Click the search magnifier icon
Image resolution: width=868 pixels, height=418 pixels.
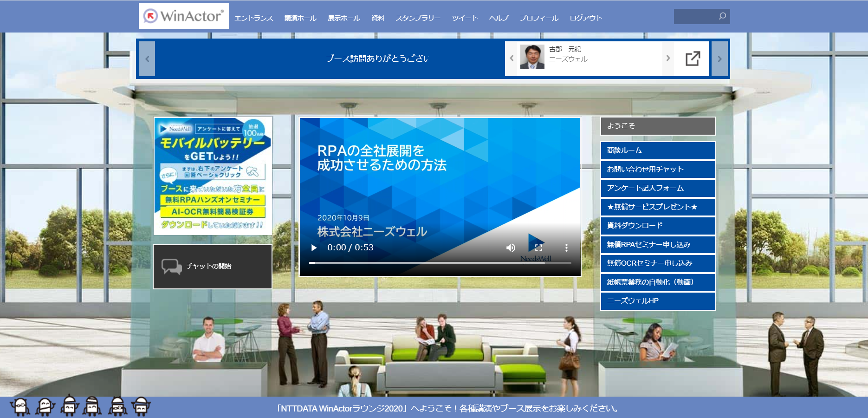pyautogui.click(x=722, y=16)
